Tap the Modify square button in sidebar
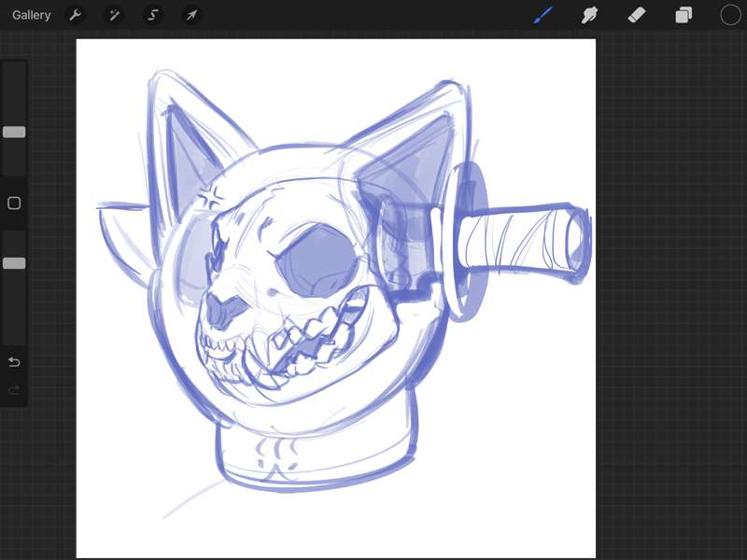This screenshot has width=747, height=560. point(14,203)
